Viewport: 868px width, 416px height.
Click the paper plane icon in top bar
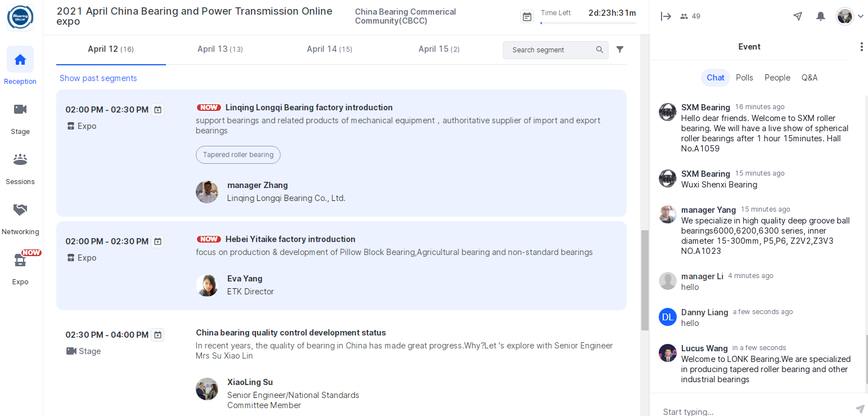798,16
